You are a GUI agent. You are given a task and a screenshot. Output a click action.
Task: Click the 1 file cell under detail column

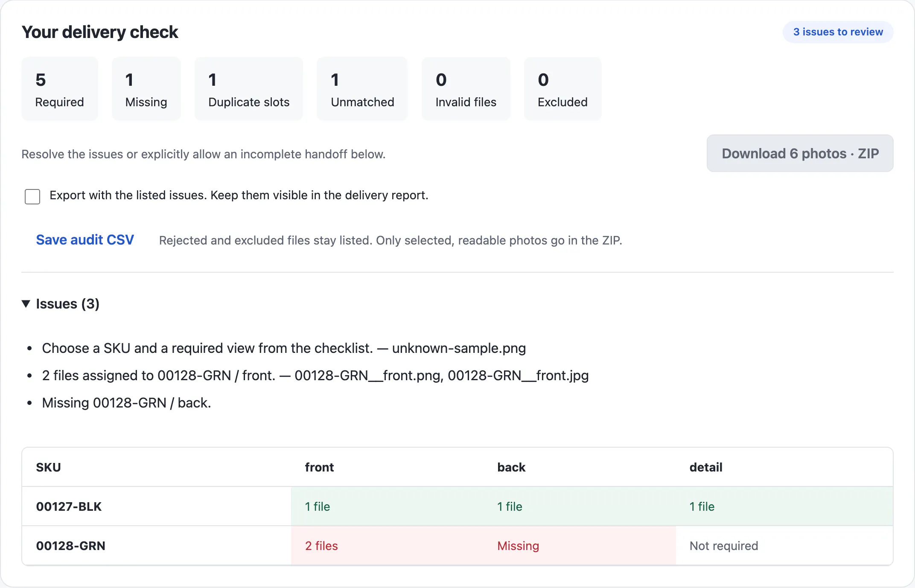coord(784,506)
